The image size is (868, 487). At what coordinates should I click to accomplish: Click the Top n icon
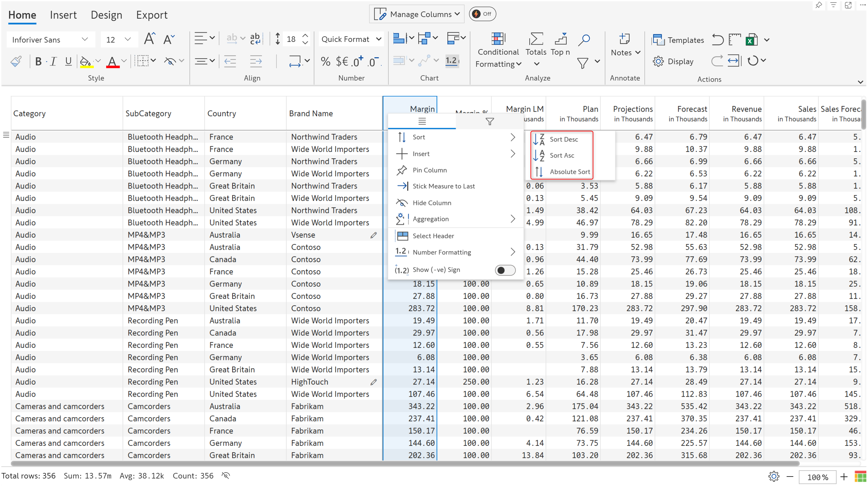560,39
